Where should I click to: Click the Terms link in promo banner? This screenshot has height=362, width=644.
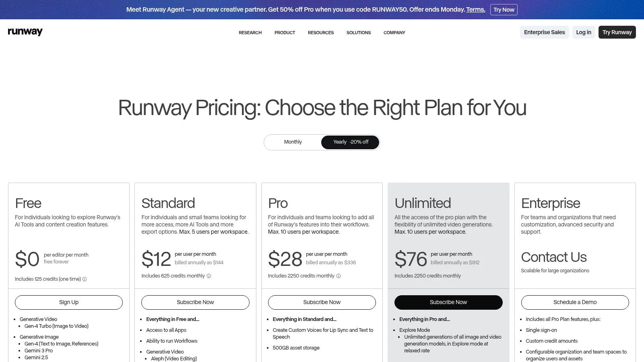[x=475, y=9]
